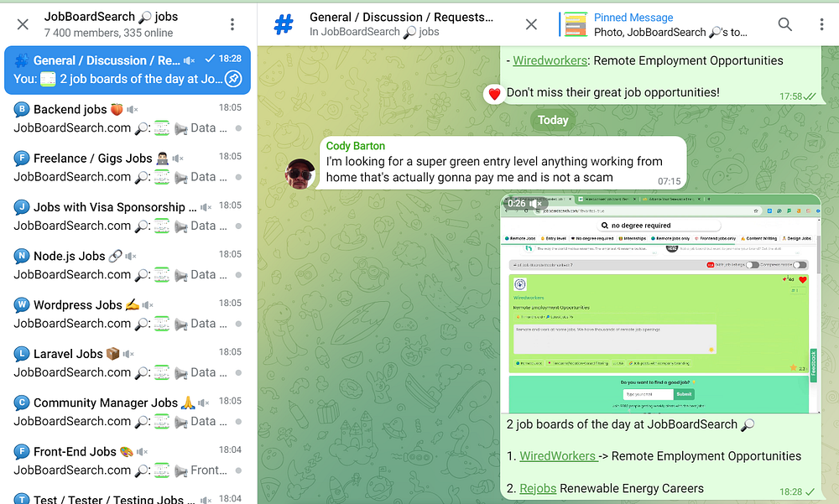This screenshot has width=839, height=504.
Task: Click the Community Manager 'C' topic icon
Action: point(22,403)
